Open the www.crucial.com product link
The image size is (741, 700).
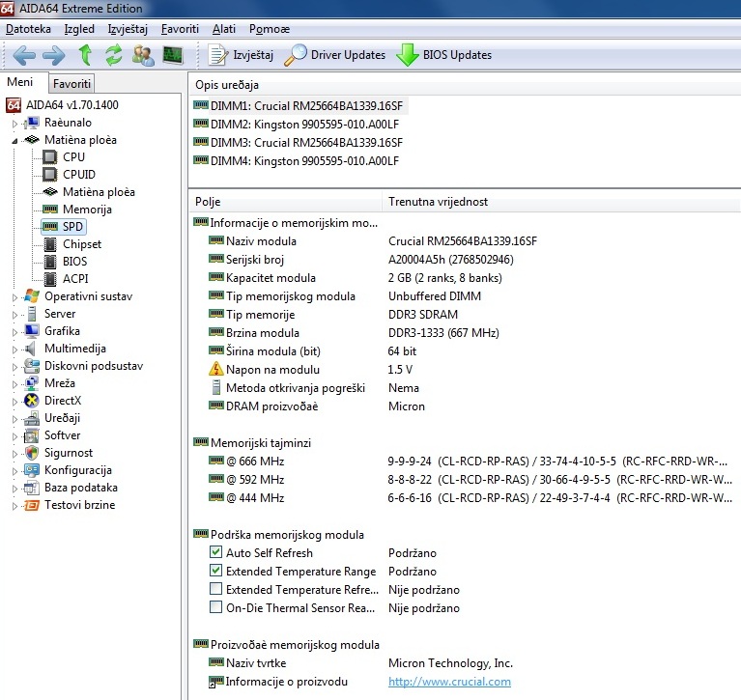click(x=449, y=682)
